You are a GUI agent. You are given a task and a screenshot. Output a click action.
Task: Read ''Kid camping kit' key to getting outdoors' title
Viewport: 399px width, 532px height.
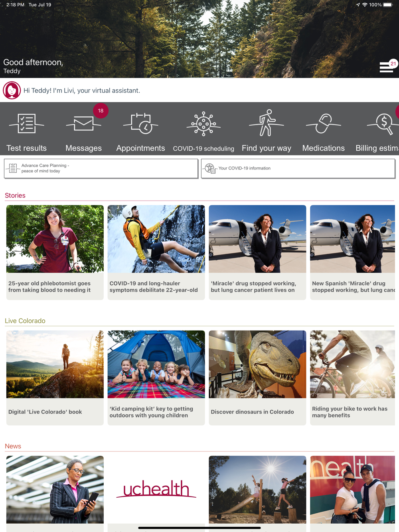151,412
